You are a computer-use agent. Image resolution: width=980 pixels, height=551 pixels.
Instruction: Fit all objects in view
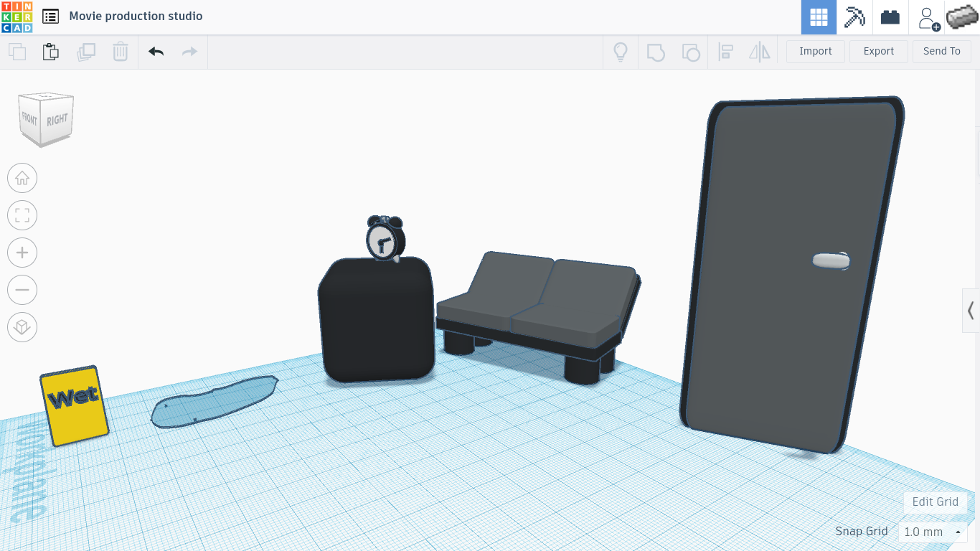point(22,215)
